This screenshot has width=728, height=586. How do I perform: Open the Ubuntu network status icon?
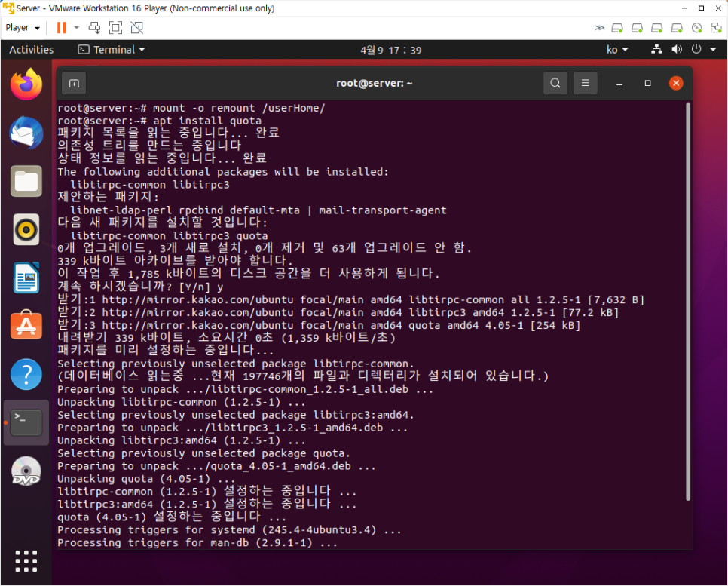pos(656,49)
